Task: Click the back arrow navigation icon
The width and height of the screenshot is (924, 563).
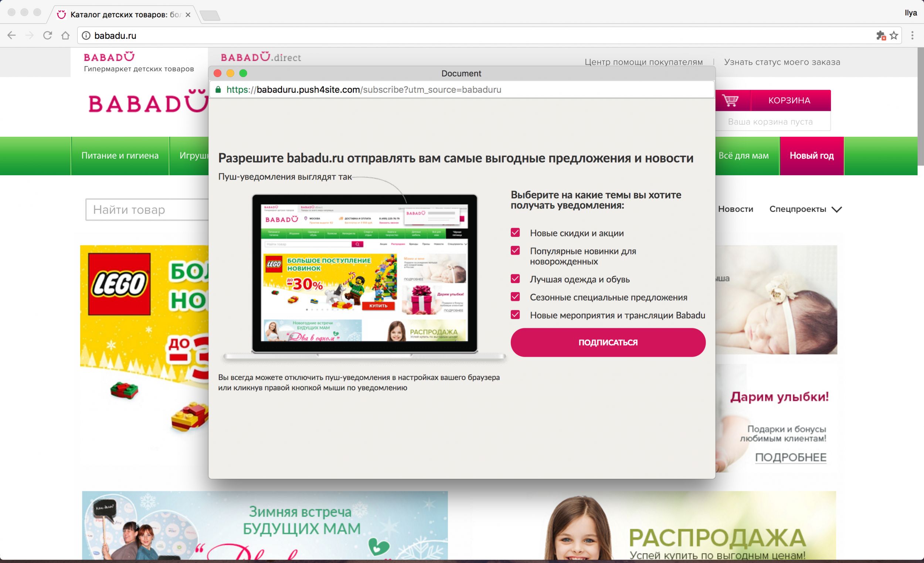Action: pyautogui.click(x=11, y=35)
